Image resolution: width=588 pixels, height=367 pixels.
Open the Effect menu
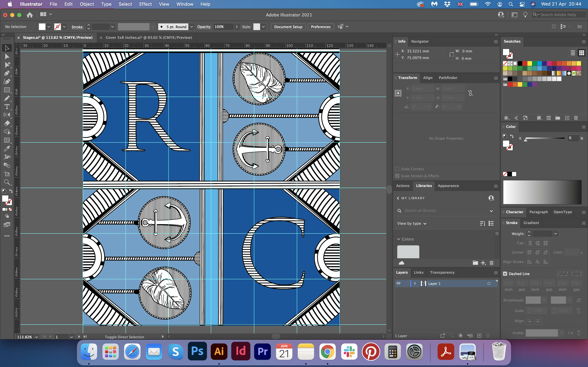[145, 4]
